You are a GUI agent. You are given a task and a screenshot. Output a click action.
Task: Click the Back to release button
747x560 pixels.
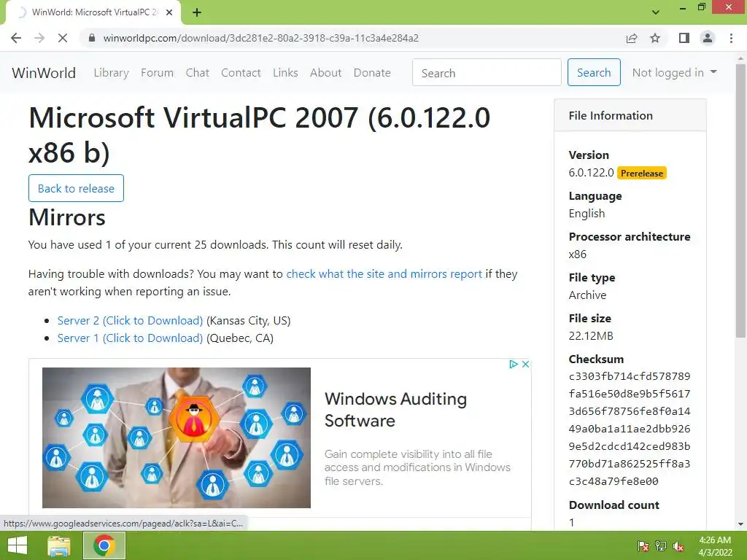point(76,188)
